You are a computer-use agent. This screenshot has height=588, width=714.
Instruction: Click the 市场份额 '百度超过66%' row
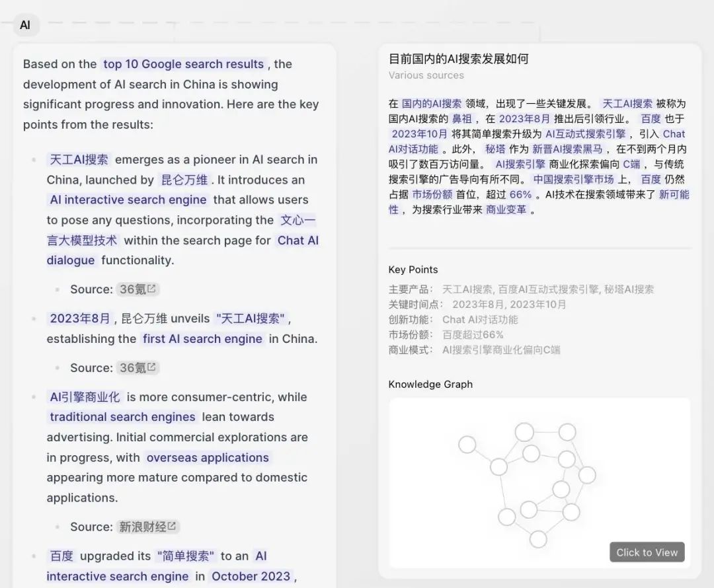point(446,335)
